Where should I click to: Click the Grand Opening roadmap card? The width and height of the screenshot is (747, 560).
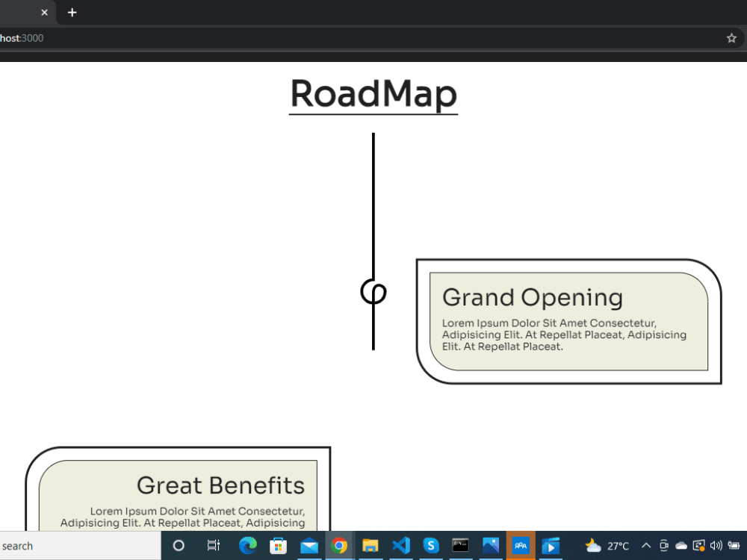tap(568, 320)
